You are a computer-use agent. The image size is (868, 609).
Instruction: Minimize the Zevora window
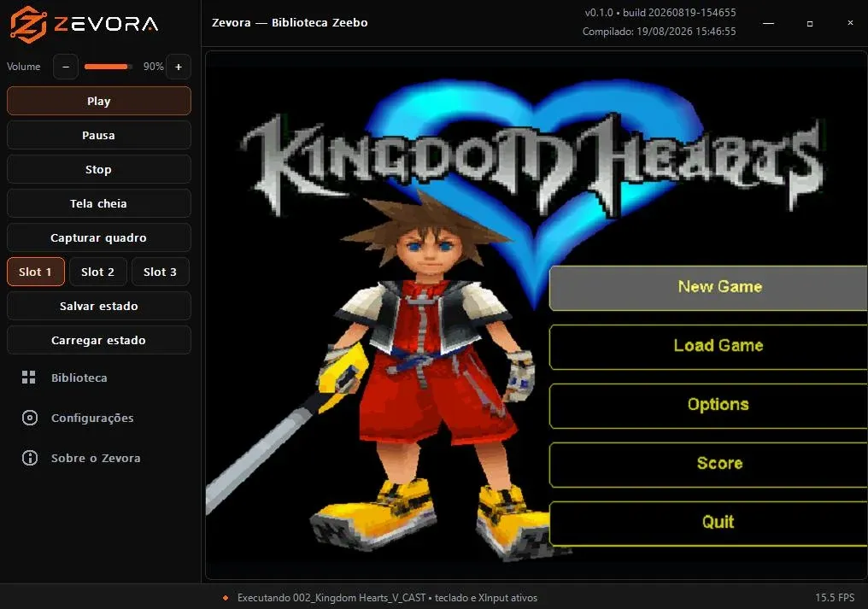pos(768,23)
